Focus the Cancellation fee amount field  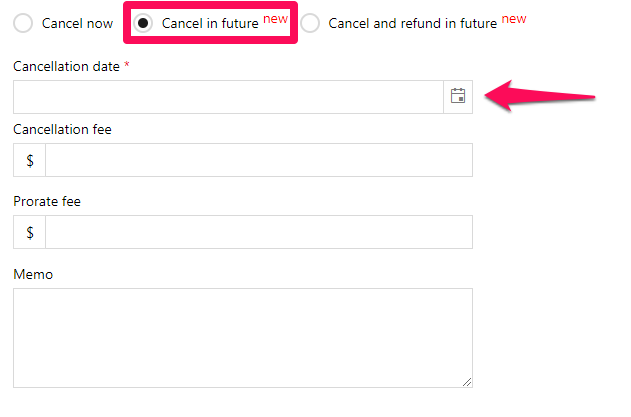[x=259, y=160]
